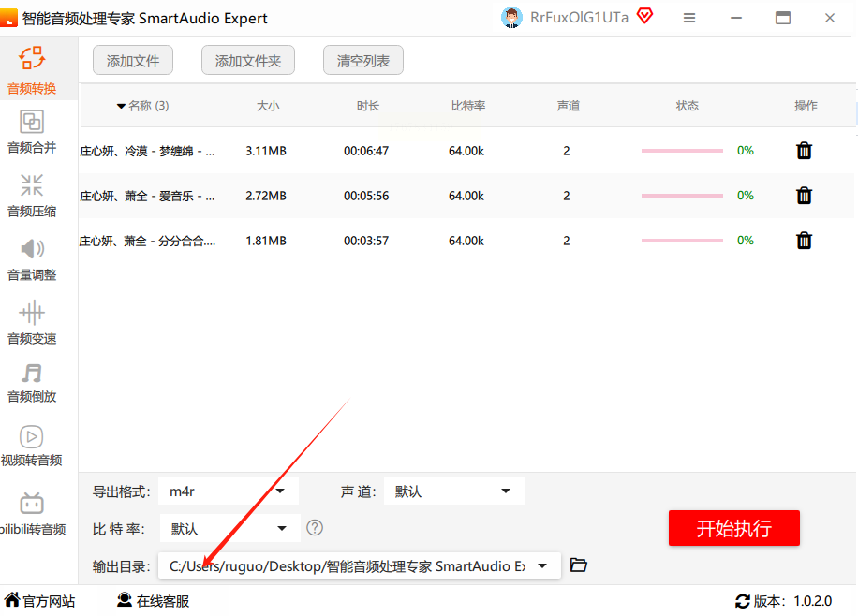
Task: Open the 音频压缩 audio compress tool
Action: [x=32, y=196]
